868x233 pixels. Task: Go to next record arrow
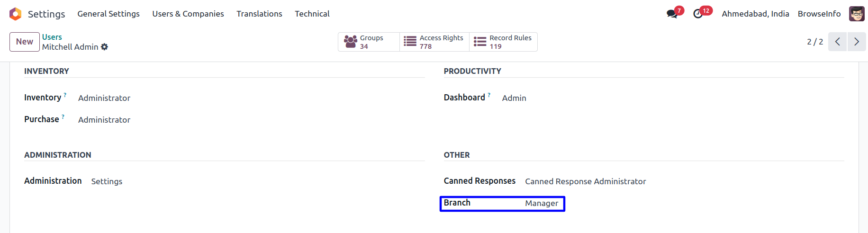(857, 42)
